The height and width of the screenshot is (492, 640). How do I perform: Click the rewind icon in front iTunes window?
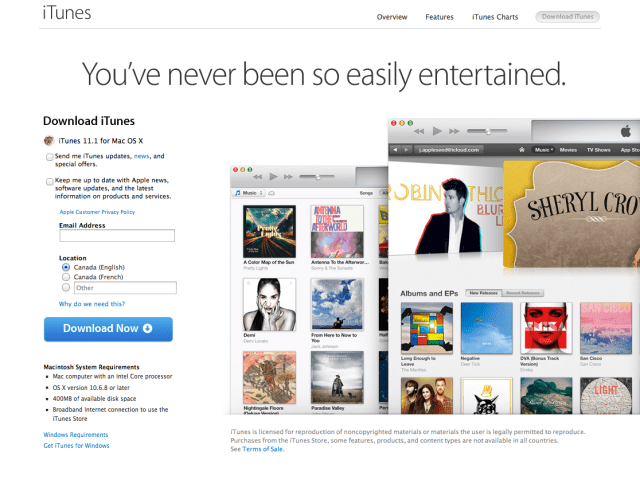click(x=419, y=131)
